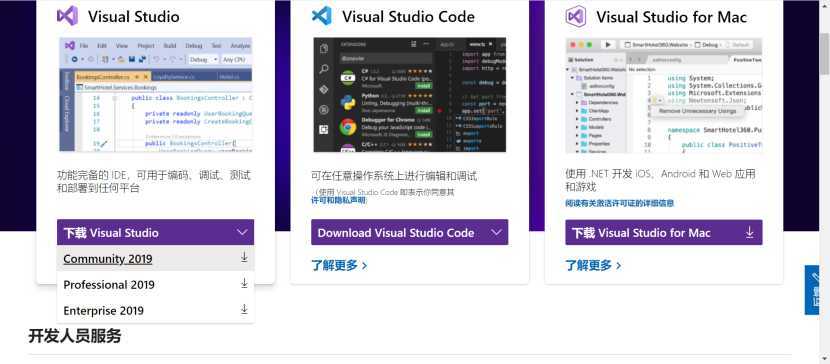Open 了解更多 link under Visual Studio for Mac
The height and width of the screenshot is (364, 830).
(x=593, y=265)
